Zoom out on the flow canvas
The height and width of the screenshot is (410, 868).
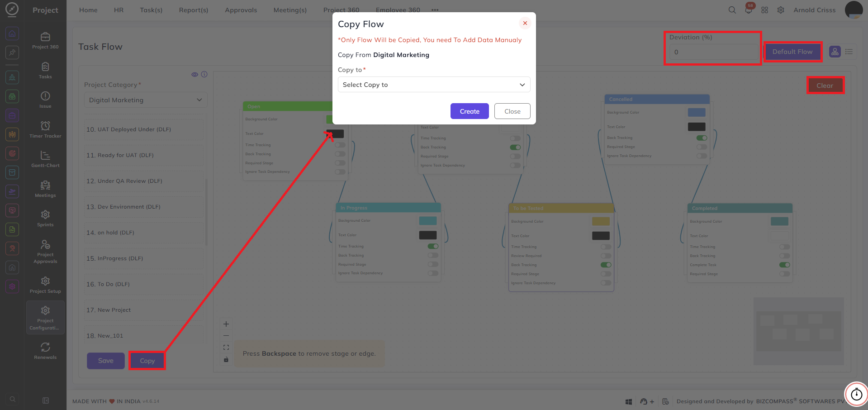tap(226, 336)
